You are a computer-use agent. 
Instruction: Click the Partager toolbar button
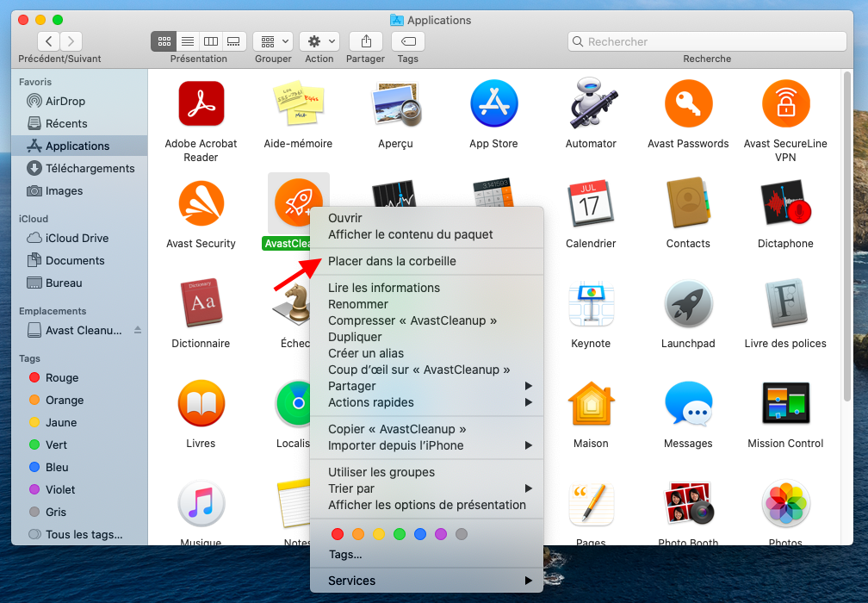366,41
